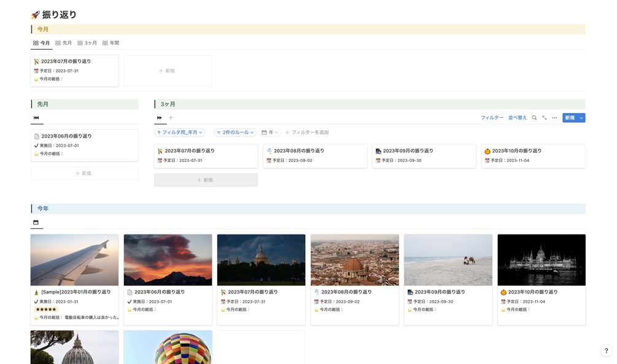
Task: Switch to the 先月 gallery tab
Action: coord(63,43)
